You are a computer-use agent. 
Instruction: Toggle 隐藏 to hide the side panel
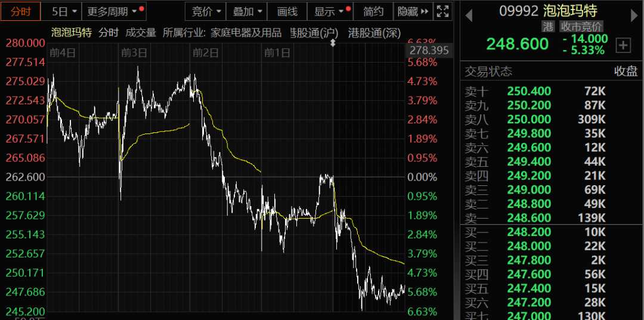pyautogui.click(x=413, y=11)
